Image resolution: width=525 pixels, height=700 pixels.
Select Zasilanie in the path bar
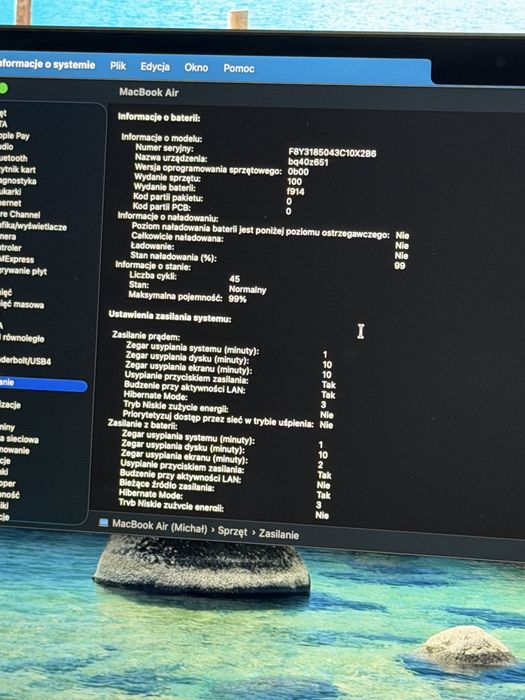point(279,534)
